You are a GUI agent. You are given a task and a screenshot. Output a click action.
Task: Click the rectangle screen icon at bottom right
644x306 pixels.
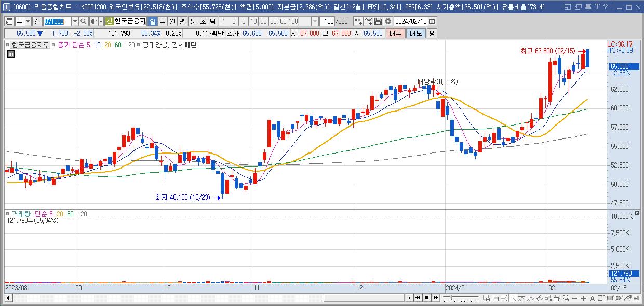(610, 298)
